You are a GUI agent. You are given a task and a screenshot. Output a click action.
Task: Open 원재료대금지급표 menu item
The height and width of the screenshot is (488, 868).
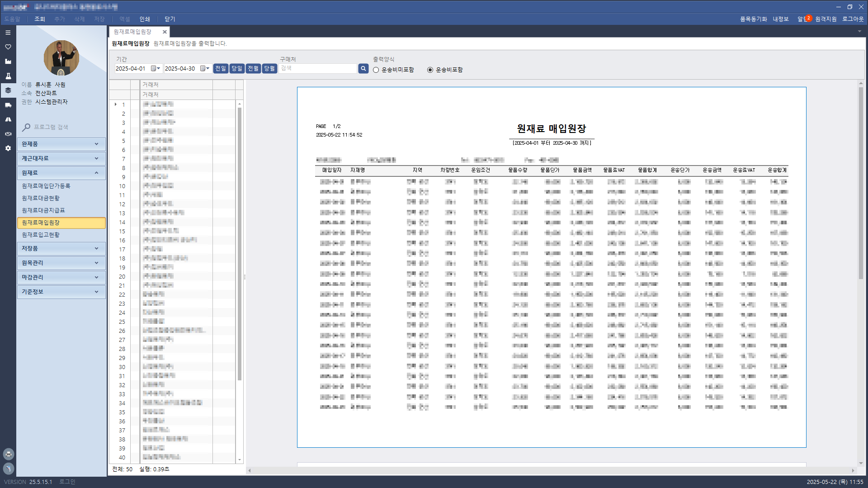tap(43, 210)
